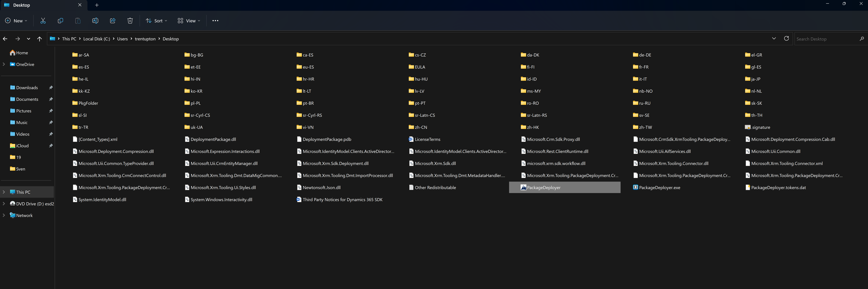The width and height of the screenshot is (868, 289).
Task: Select Newtonsoft.Json.dll file
Action: (319, 187)
